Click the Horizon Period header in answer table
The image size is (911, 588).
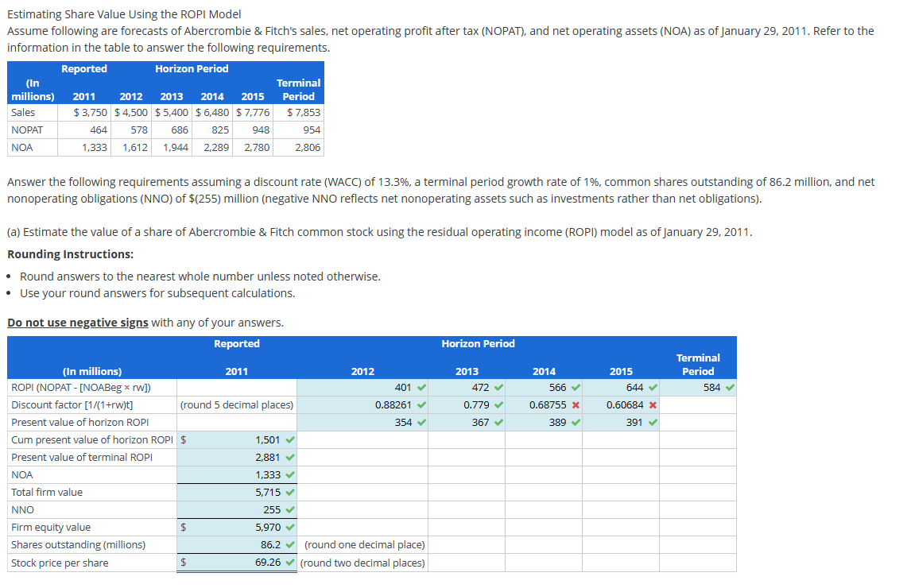click(x=478, y=343)
